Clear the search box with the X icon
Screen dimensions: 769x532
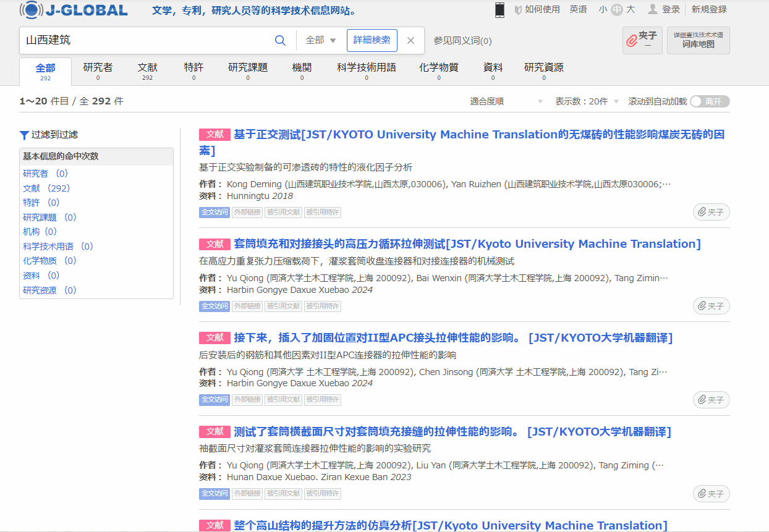pyautogui.click(x=410, y=41)
